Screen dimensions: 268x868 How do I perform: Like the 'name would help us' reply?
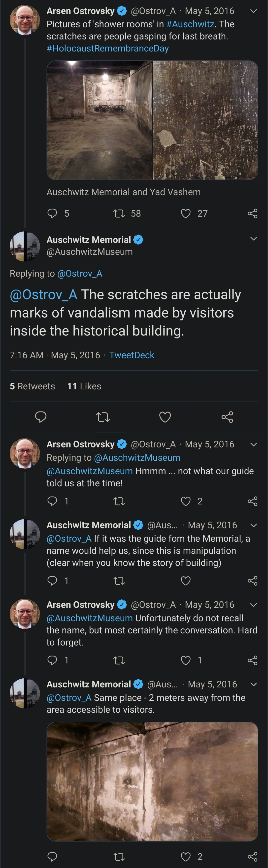tap(186, 580)
